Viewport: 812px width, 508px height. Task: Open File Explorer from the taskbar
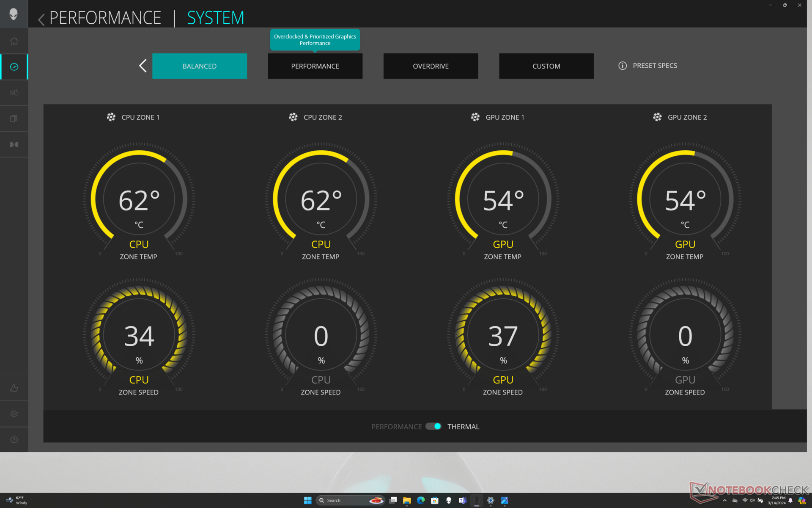tap(407, 500)
